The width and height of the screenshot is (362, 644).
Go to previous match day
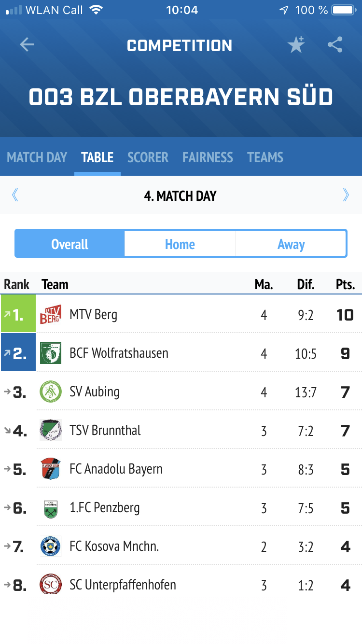(x=15, y=196)
